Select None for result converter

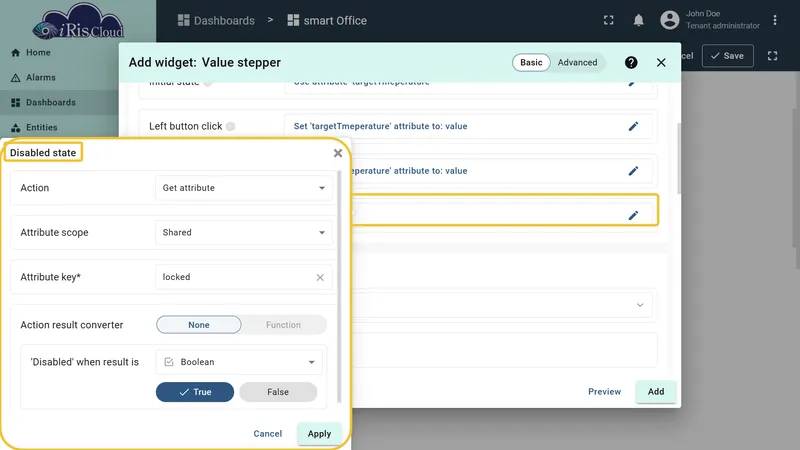point(198,324)
